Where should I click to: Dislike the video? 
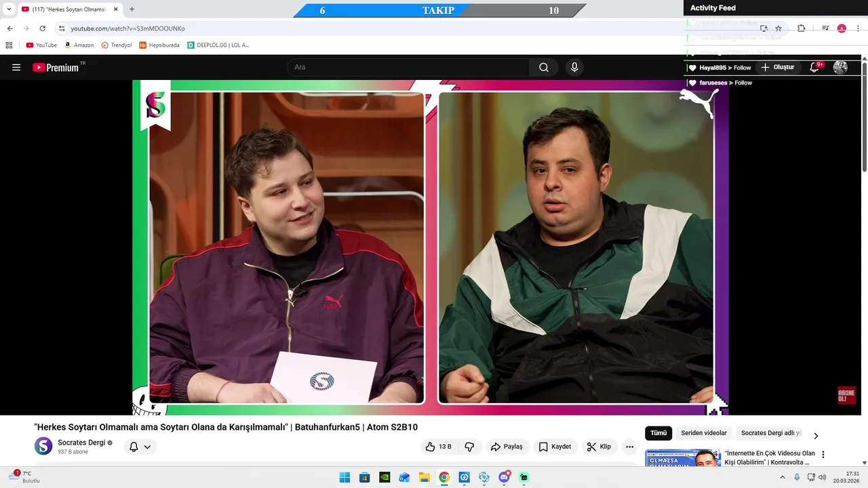(x=469, y=447)
